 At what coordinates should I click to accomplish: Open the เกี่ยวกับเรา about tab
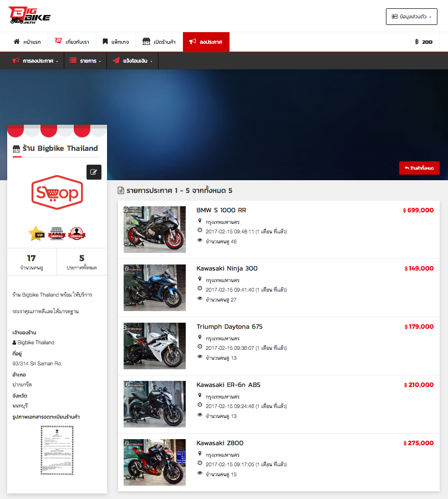[72, 42]
